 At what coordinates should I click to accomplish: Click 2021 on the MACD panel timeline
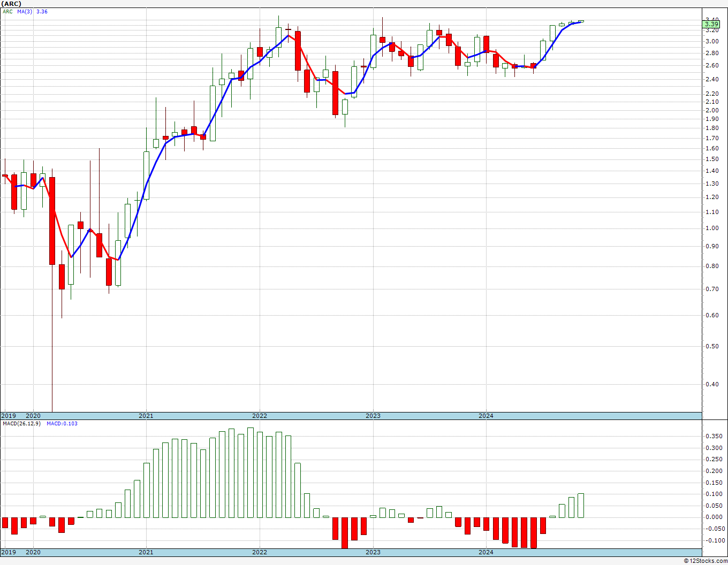(x=146, y=552)
